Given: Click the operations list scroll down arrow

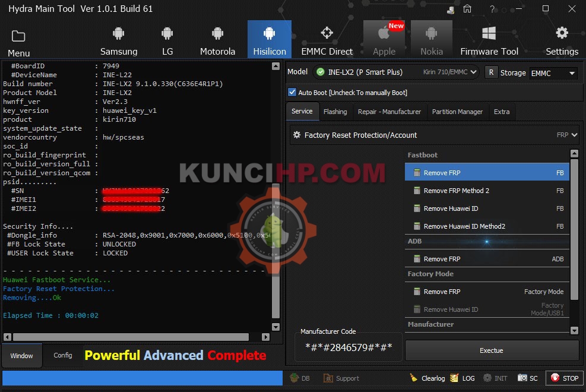Looking at the screenshot, I should pyautogui.click(x=574, y=330).
